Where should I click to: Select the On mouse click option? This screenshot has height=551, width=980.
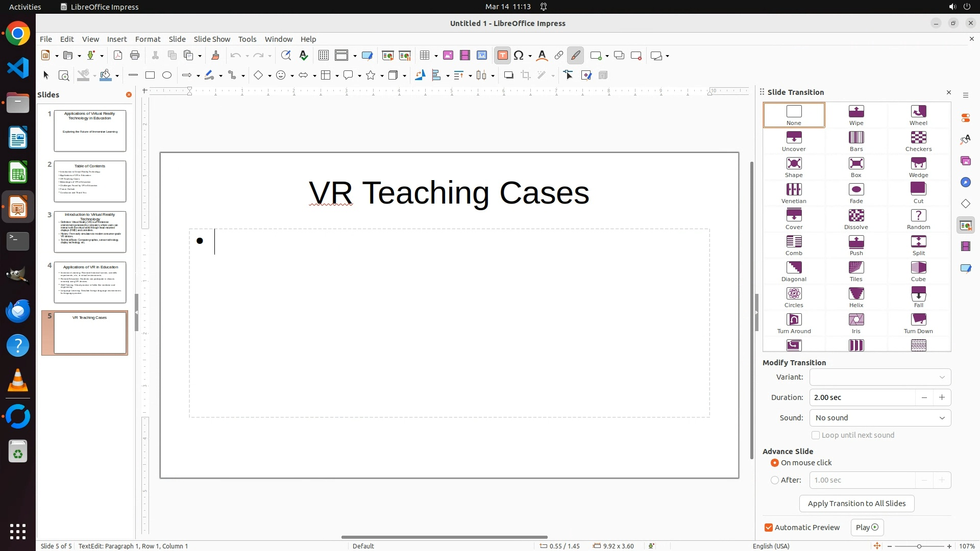click(x=775, y=463)
